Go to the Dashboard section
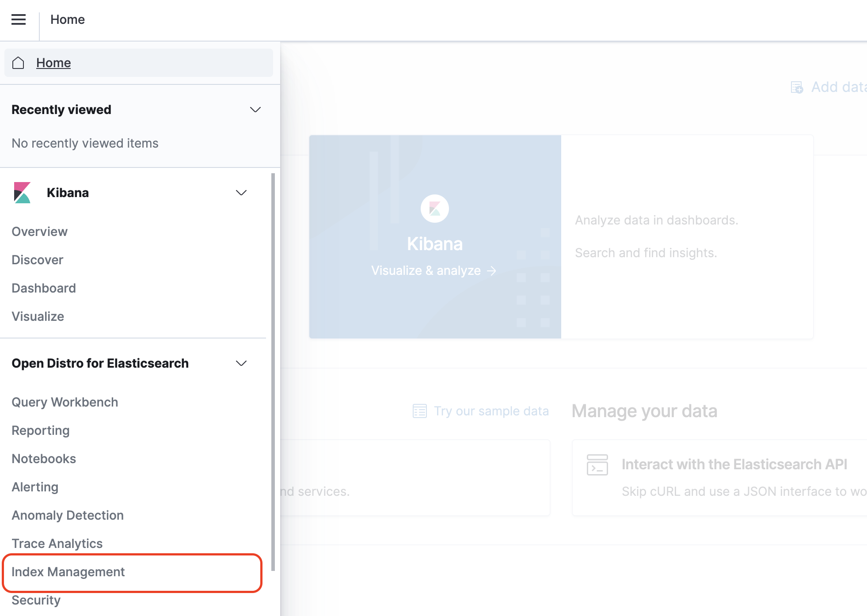 click(44, 288)
